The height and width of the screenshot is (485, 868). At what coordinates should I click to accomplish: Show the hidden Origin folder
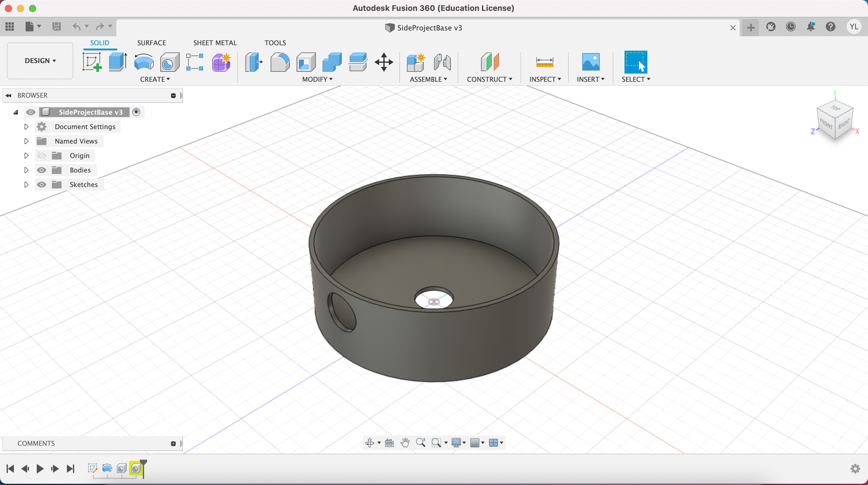(42, 156)
